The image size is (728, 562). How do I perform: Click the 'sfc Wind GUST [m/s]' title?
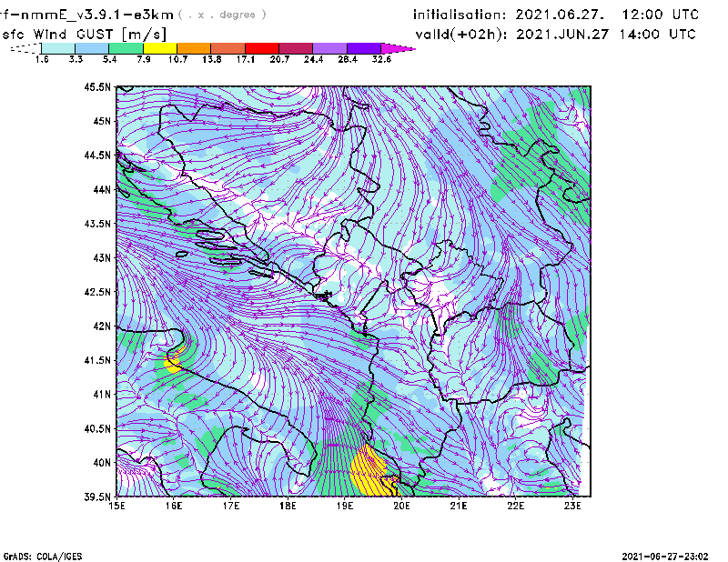point(84,35)
